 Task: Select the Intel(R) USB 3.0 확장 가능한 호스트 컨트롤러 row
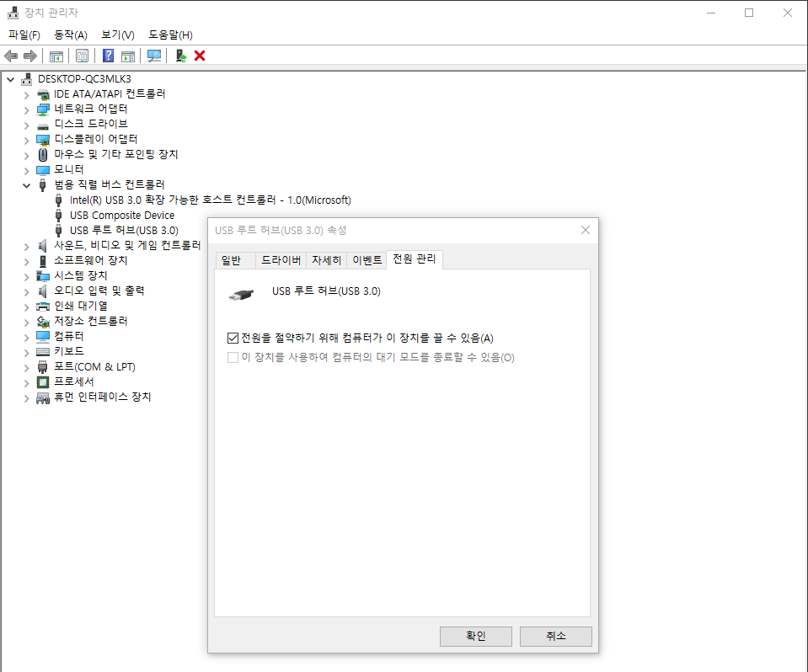(x=211, y=200)
